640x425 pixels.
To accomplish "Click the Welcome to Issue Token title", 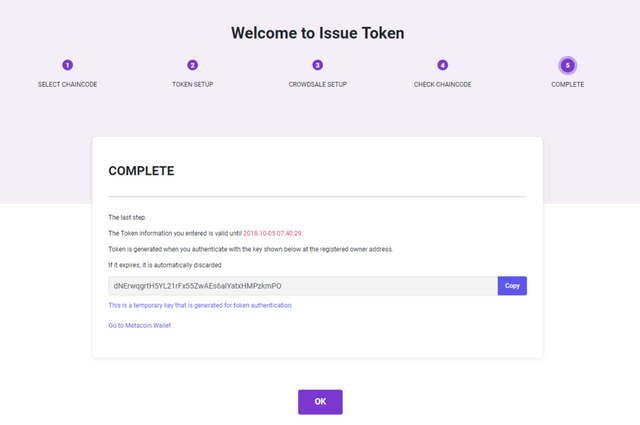I will (319, 33).
